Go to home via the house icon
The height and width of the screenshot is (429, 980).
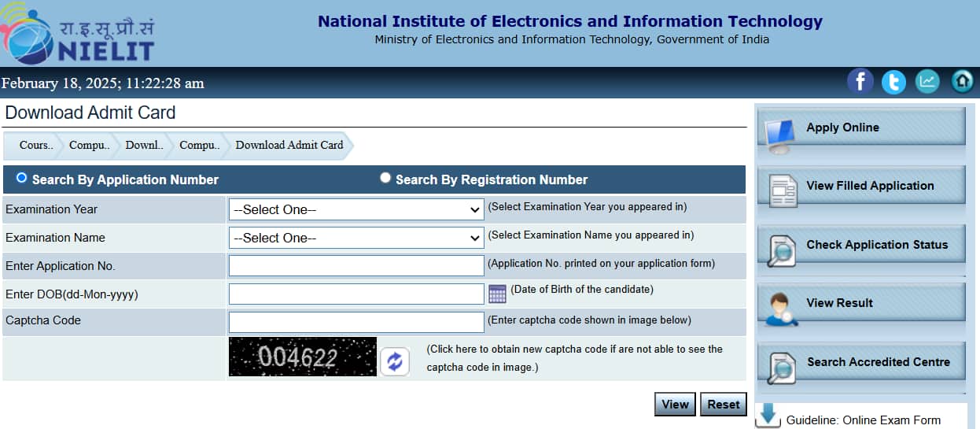962,81
